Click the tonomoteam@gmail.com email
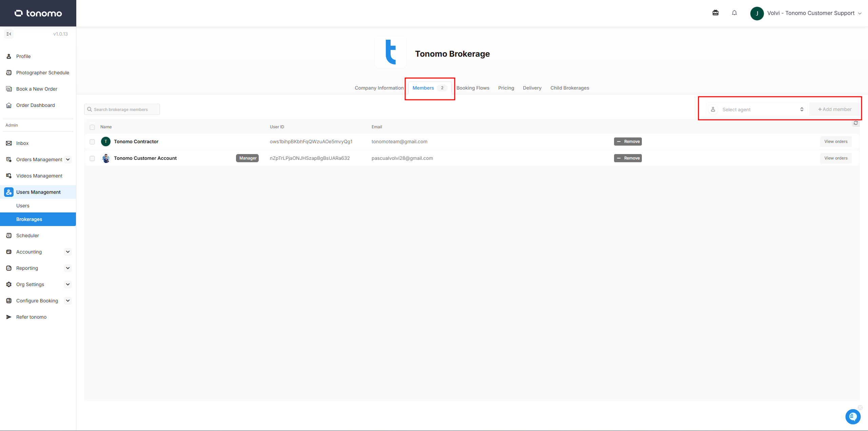 click(x=399, y=142)
